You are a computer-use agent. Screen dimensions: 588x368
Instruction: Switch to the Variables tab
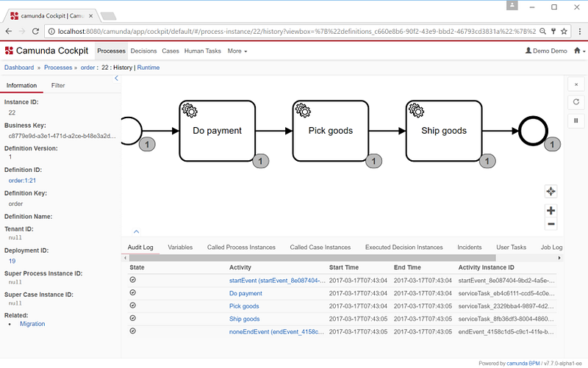click(x=180, y=248)
